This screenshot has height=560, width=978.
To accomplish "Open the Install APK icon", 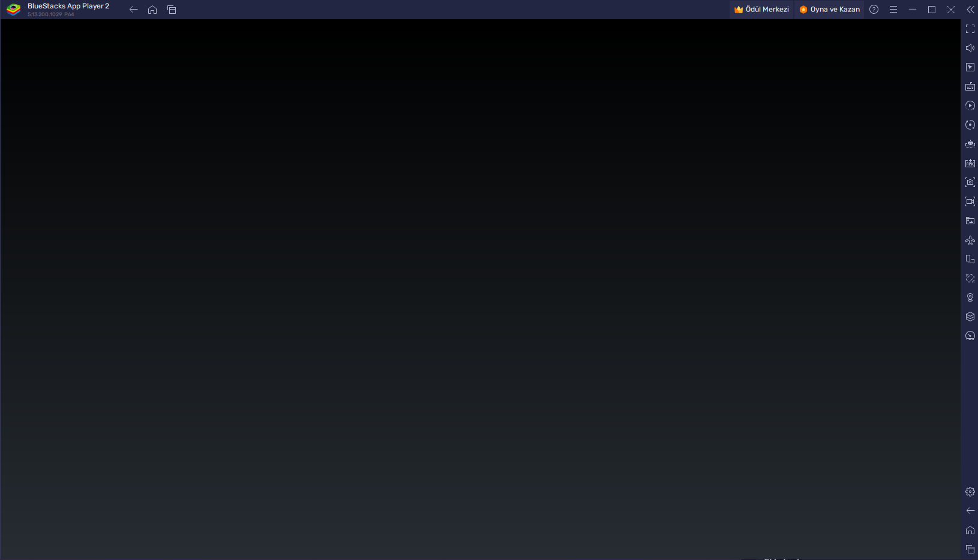I will [970, 163].
